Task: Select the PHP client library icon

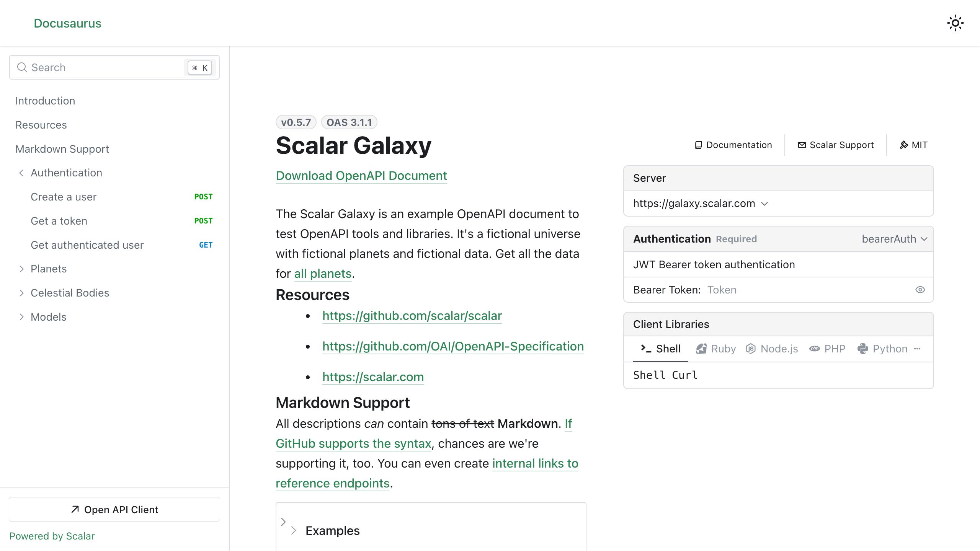Action: pos(815,349)
